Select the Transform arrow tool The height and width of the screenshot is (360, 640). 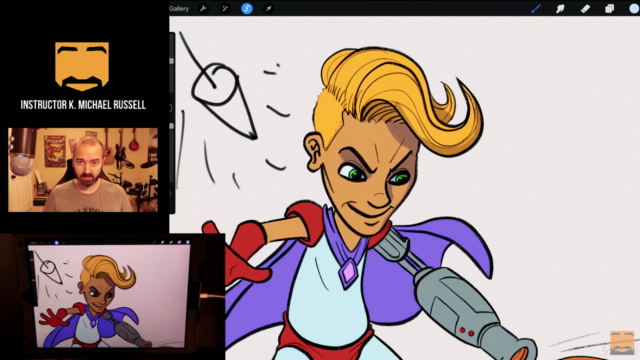(x=269, y=8)
